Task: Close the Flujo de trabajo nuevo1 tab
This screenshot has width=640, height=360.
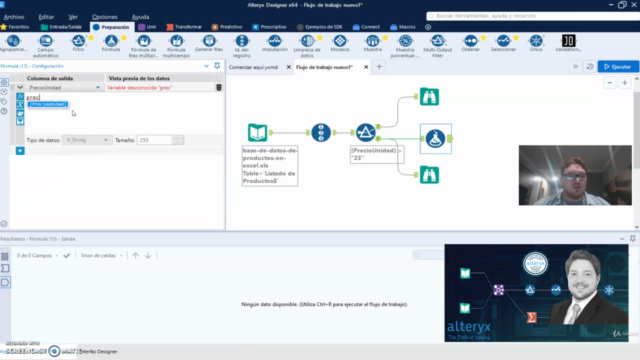Action: [x=366, y=67]
